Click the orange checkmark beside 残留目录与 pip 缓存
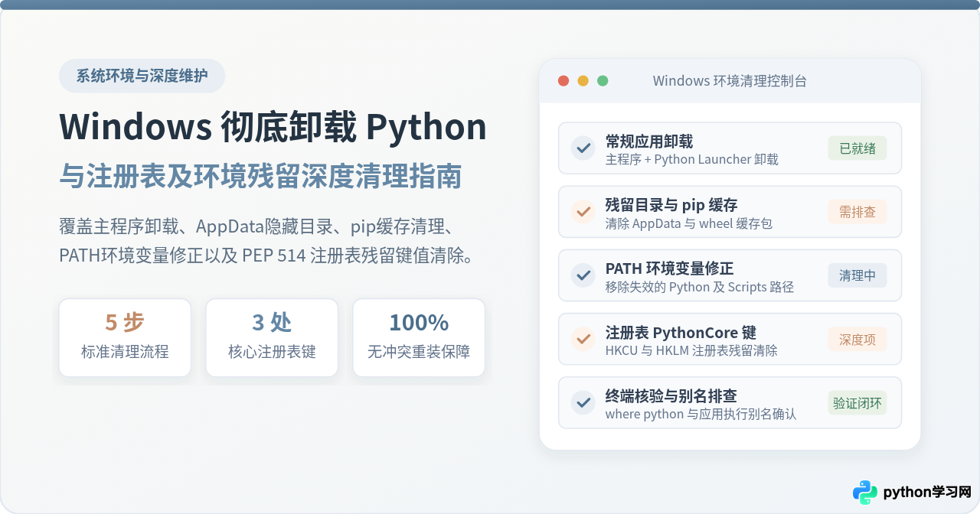 [x=583, y=211]
